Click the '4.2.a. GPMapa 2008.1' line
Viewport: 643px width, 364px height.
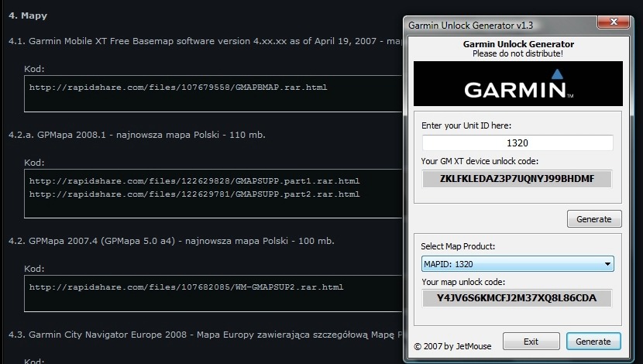tap(137, 135)
